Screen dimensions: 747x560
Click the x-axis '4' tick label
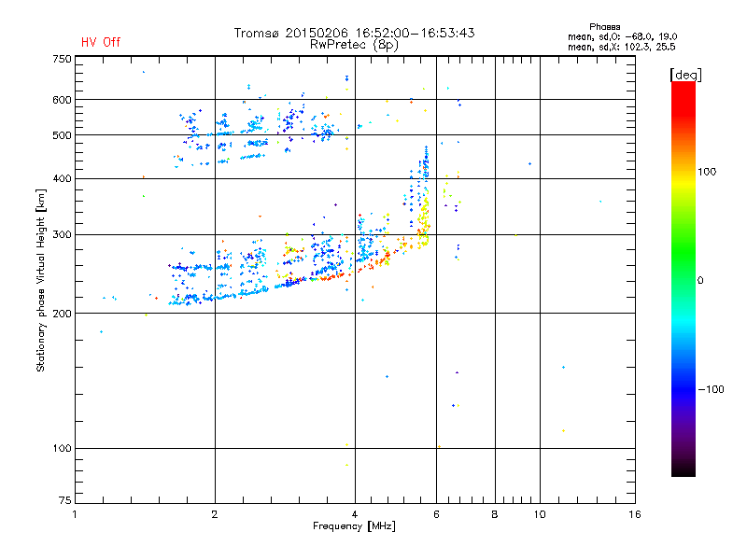click(355, 514)
